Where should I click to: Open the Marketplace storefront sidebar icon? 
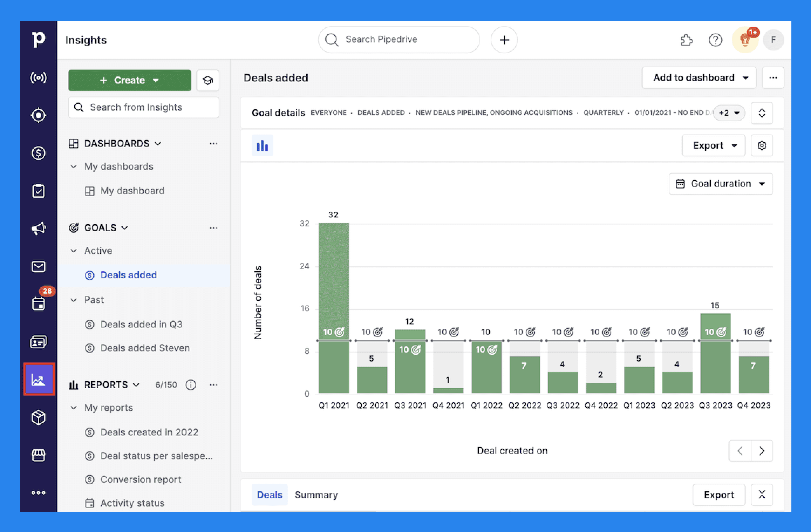point(39,455)
